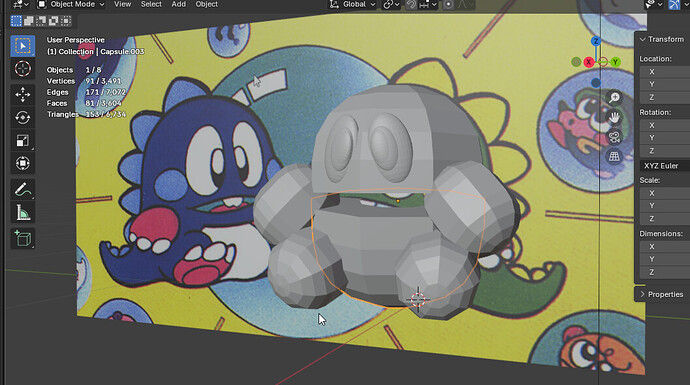690x385 pixels.
Task: Click the 'Vertices' statistics row
Action: [84, 81]
